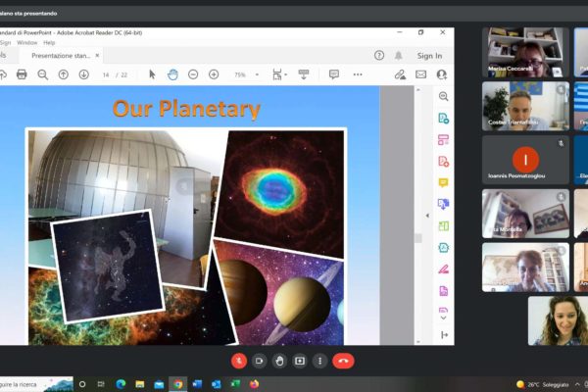Open the zoom percentage dropdown
The image size is (588, 392).
coord(245,74)
